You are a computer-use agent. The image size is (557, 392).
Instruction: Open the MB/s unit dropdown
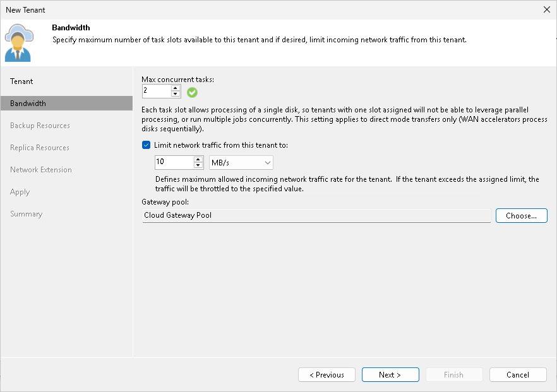[x=266, y=162]
